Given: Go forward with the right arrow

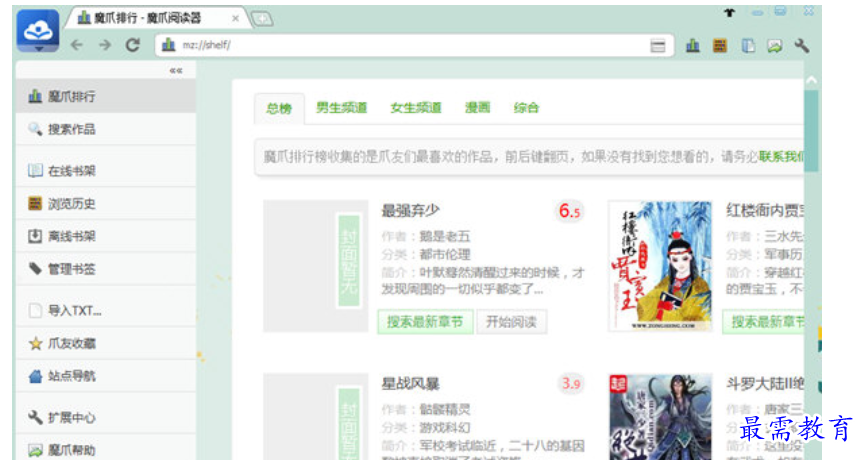Looking at the screenshot, I should 104,45.
